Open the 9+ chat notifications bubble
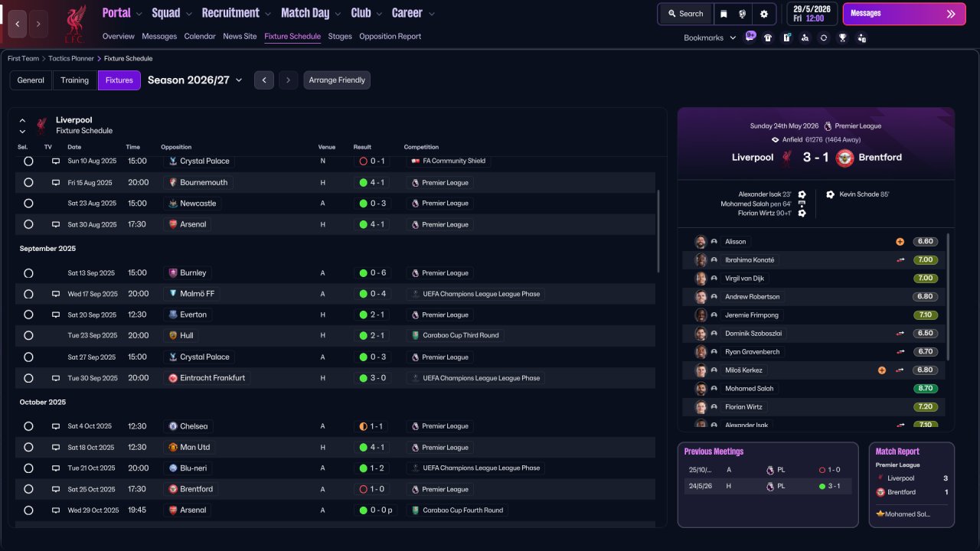 click(x=750, y=37)
